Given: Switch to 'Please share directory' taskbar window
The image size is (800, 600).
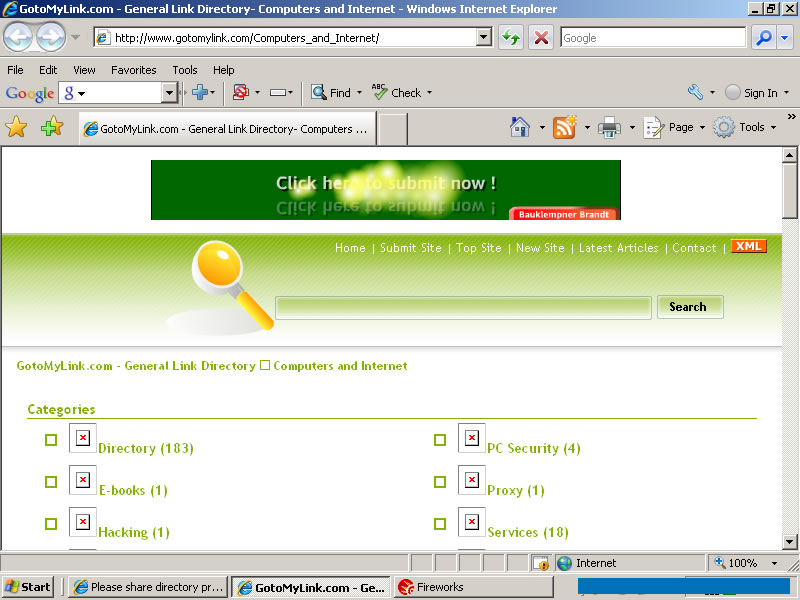Looking at the screenshot, I should click(147, 587).
